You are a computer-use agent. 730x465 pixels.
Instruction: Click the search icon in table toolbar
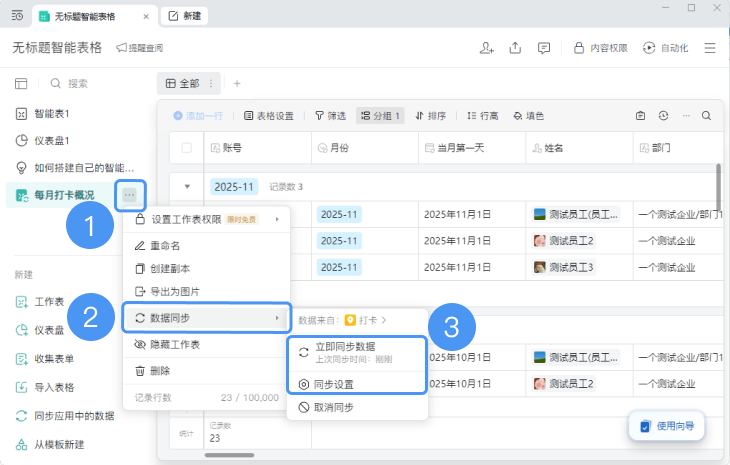tap(706, 116)
